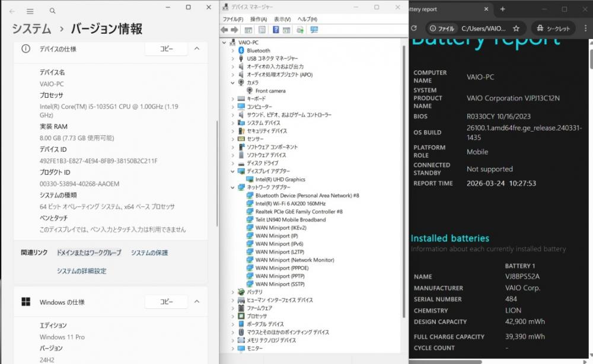Select Bluetooth Device (Personal Area Network) #8

tap(307, 196)
